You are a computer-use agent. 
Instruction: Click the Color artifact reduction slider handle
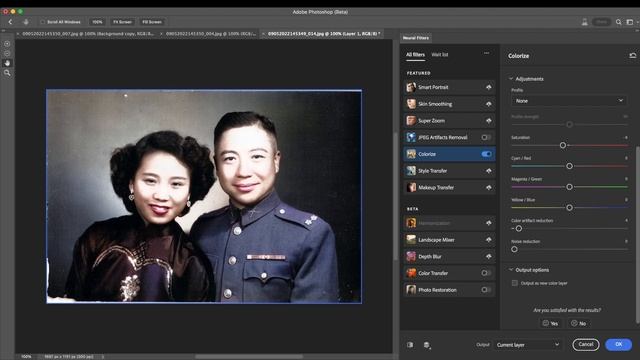click(519, 229)
